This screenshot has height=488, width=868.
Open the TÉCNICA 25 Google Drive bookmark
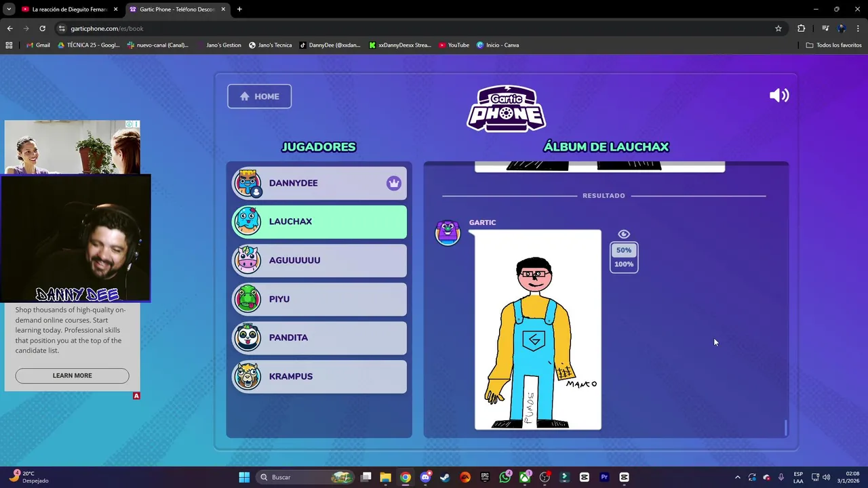click(89, 45)
